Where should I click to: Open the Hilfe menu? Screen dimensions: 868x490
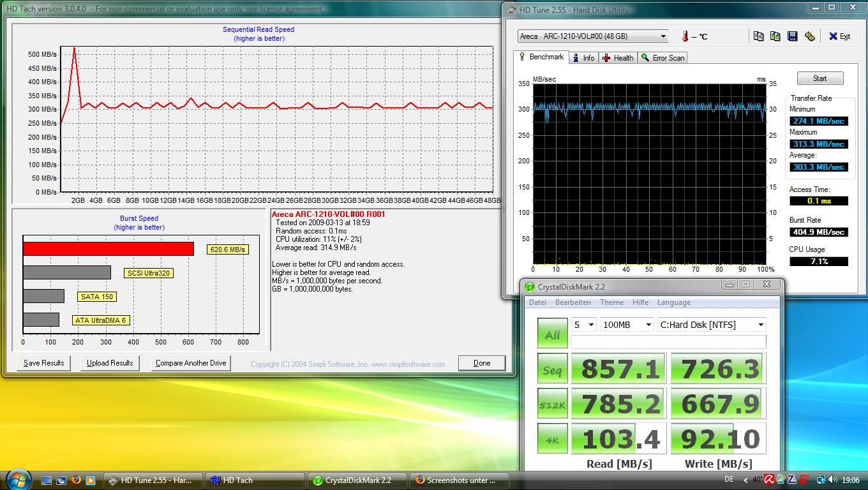click(640, 302)
